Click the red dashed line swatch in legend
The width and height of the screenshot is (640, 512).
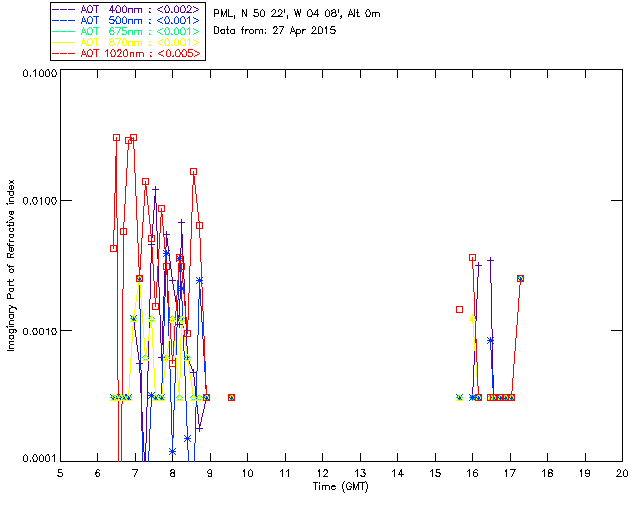point(64,53)
